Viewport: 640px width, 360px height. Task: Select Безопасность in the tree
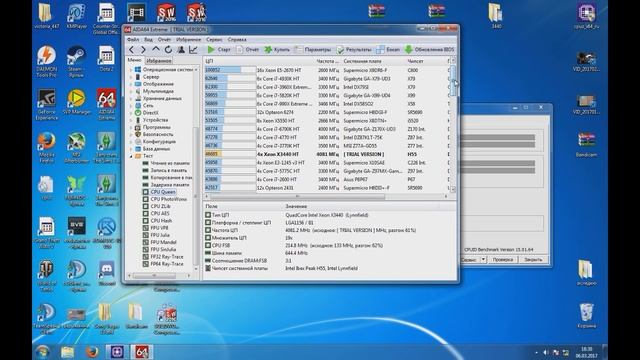pyautogui.click(x=158, y=134)
